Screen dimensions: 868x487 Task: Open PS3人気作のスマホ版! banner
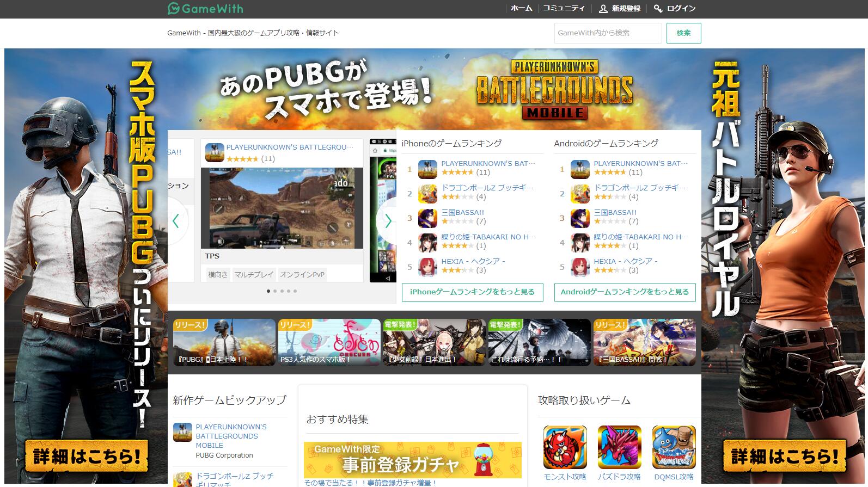click(x=329, y=342)
